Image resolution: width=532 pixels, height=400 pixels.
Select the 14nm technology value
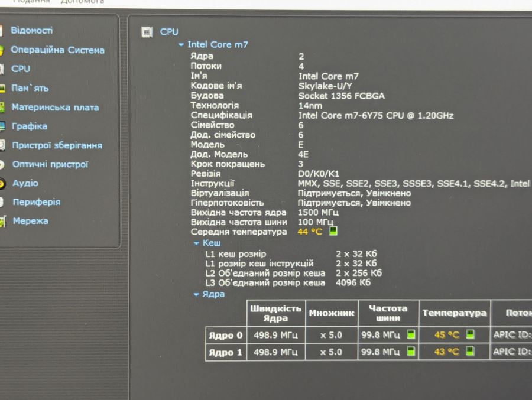click(310, 106)
